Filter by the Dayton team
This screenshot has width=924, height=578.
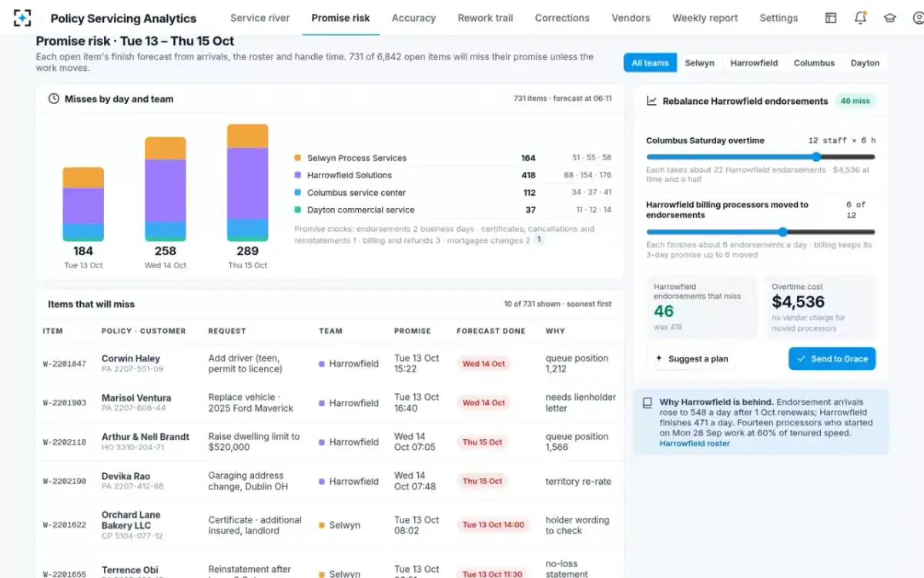pyautogui.click(x=865, y=63)
